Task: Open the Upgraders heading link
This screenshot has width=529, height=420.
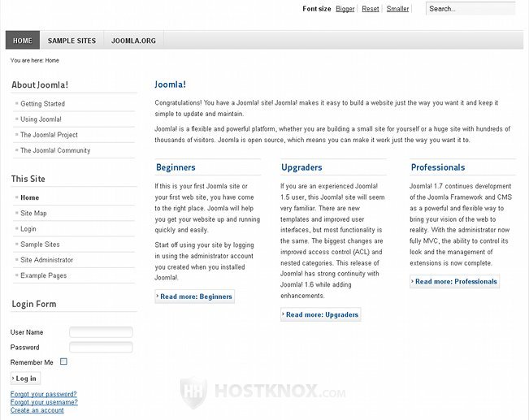Action: (x=301, y=167)
